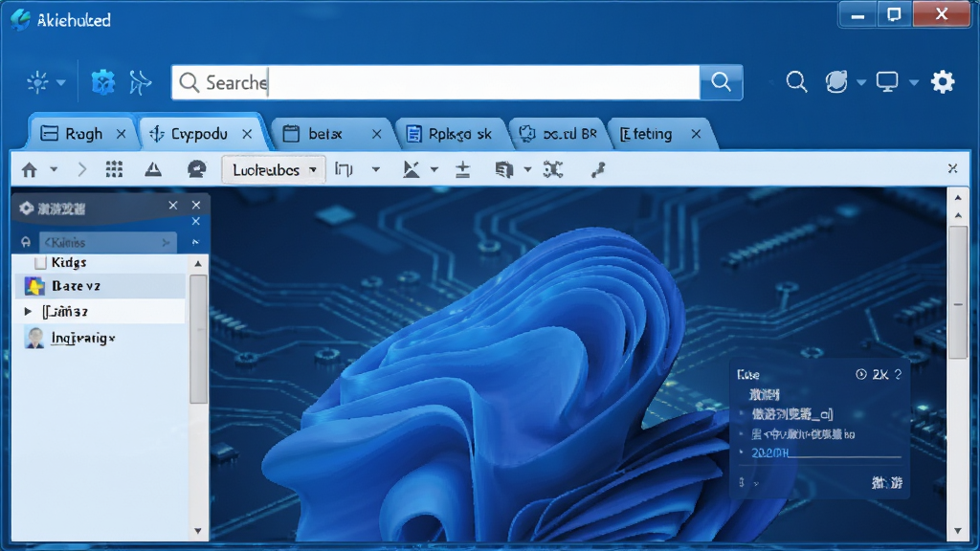Click the forward chevron next to Home
Image resolution: width=980 pixels, height=551 pixels.
(x=82, y=169)
